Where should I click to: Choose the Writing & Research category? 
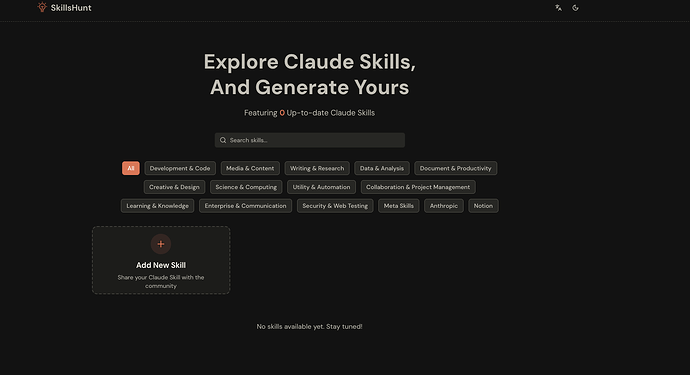pyautogui.click(x=317, y=168)
